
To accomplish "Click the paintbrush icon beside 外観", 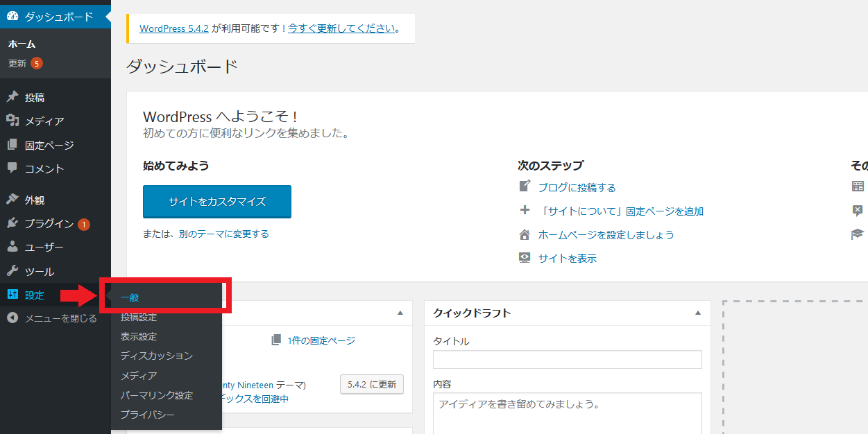I will (12, 200).
